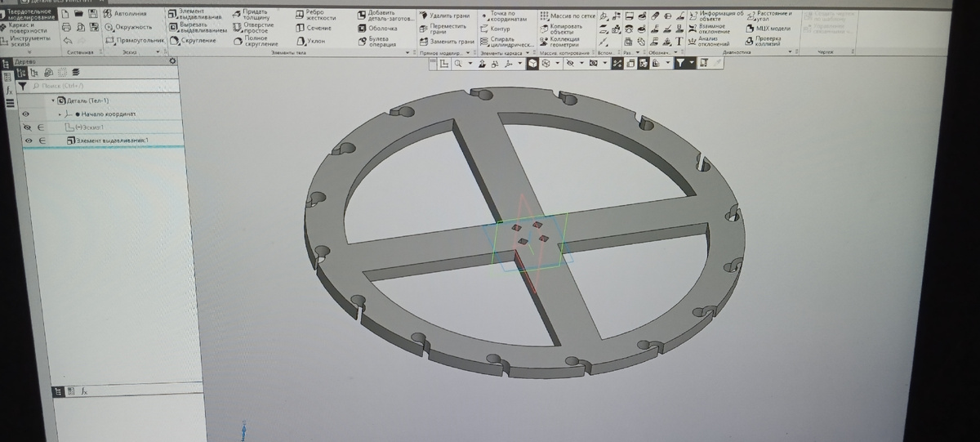The height and width of the screenshot is (442, 980).
Task: Click Расстояние и угол measurement tool
Action: click(x=769, y=16)
